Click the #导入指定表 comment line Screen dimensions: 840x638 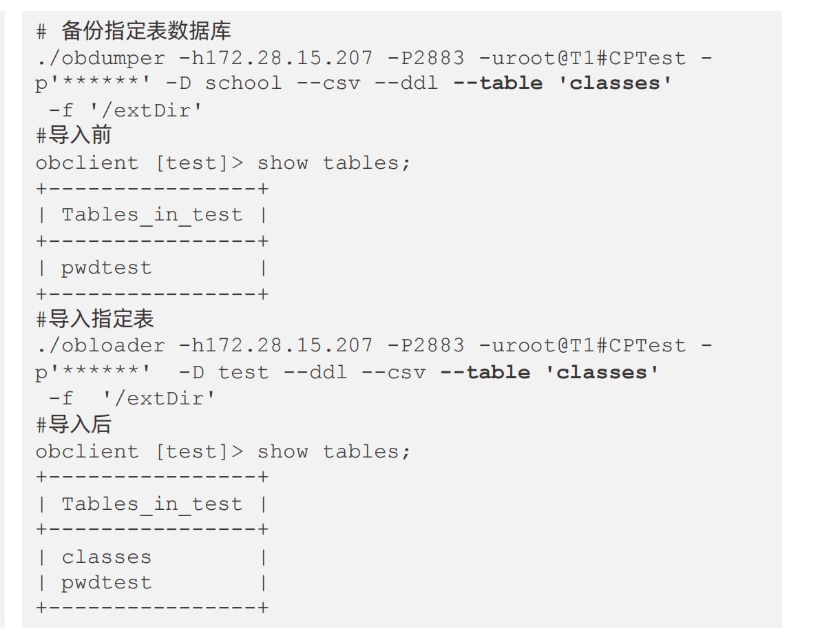tap(95, 319)
